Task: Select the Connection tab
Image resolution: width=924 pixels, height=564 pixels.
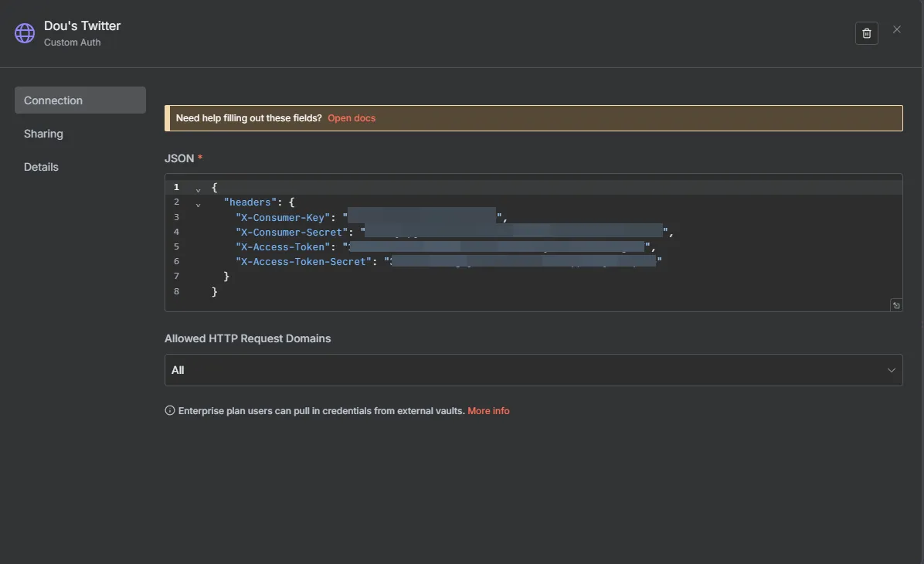Action: 53,100
